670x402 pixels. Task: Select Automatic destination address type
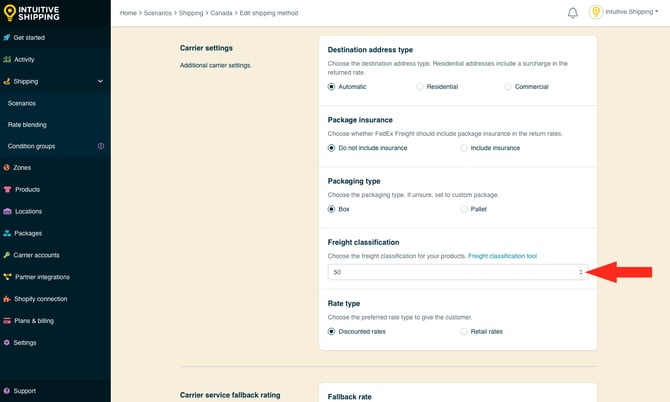click(331, 87)
